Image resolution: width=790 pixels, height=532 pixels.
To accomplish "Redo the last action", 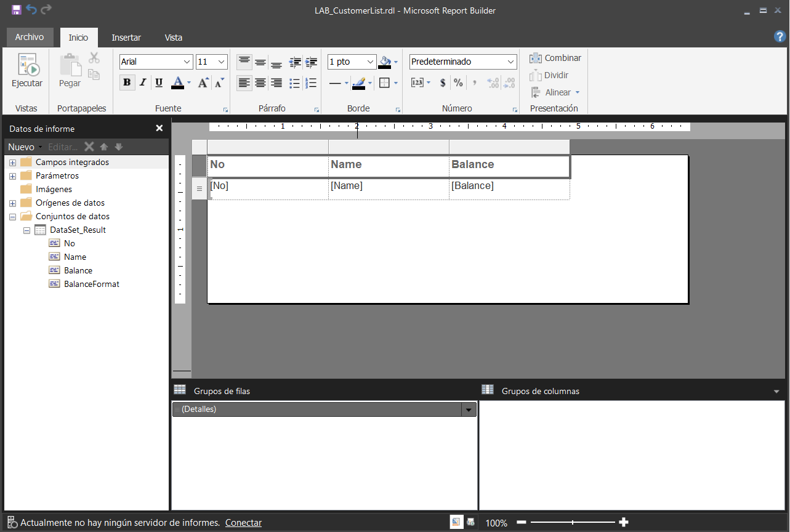I will (x=46, y=10).
